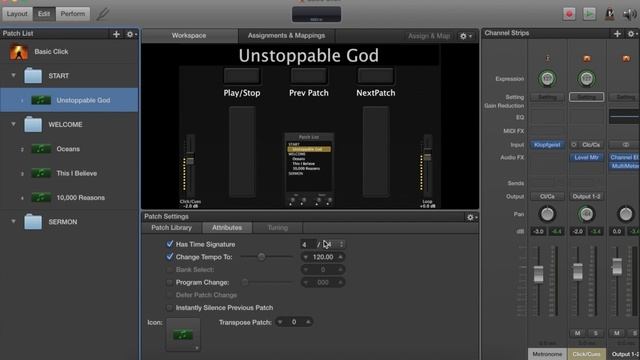Click the Metronome strip Expression knob
The height and width of the screenshot is (360, 640).
coord(547,78)
